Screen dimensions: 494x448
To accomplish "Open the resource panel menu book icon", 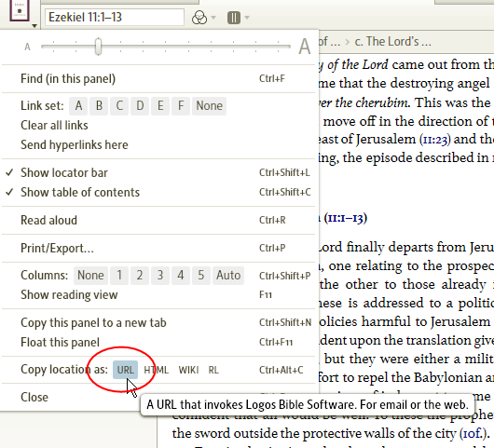I will [20, 10].
